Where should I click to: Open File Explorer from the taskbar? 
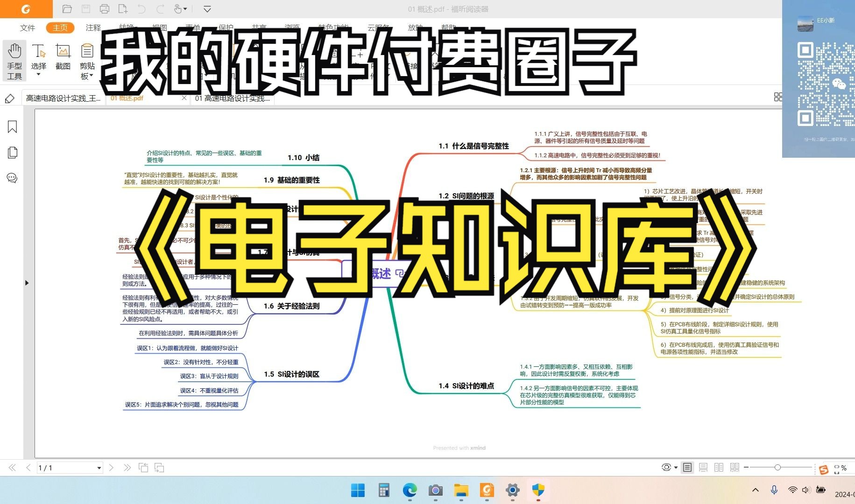[x=461, y=490]
